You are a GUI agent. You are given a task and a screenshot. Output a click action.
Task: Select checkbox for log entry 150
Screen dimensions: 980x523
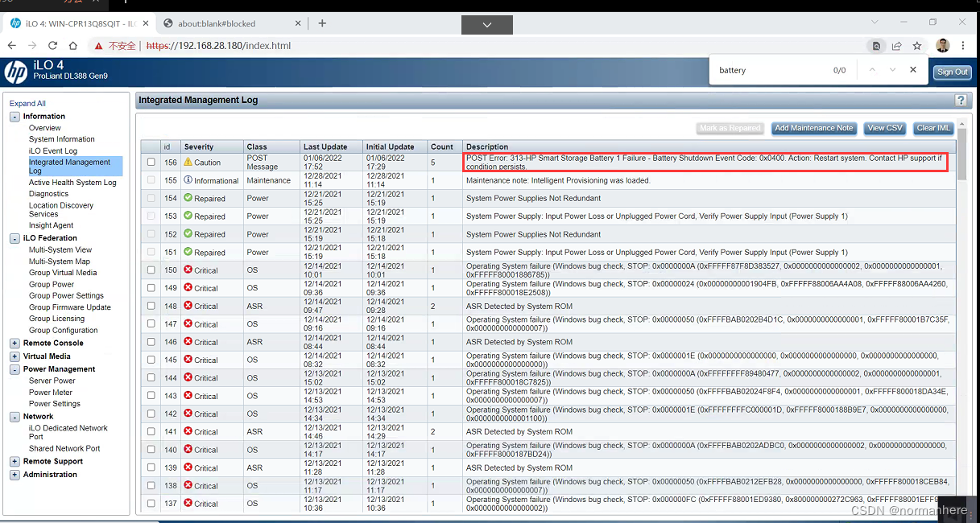coord(151,270)
